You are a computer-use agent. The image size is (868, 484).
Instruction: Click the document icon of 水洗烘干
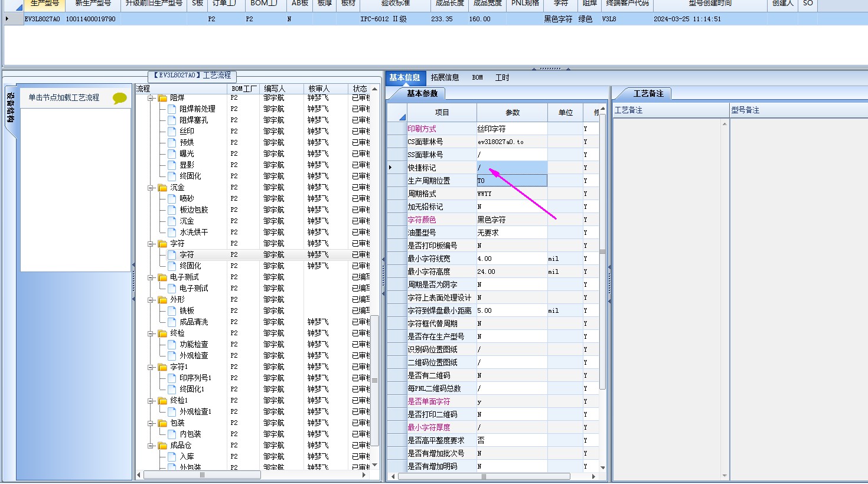pyautogui.click(x=172, y=233)
